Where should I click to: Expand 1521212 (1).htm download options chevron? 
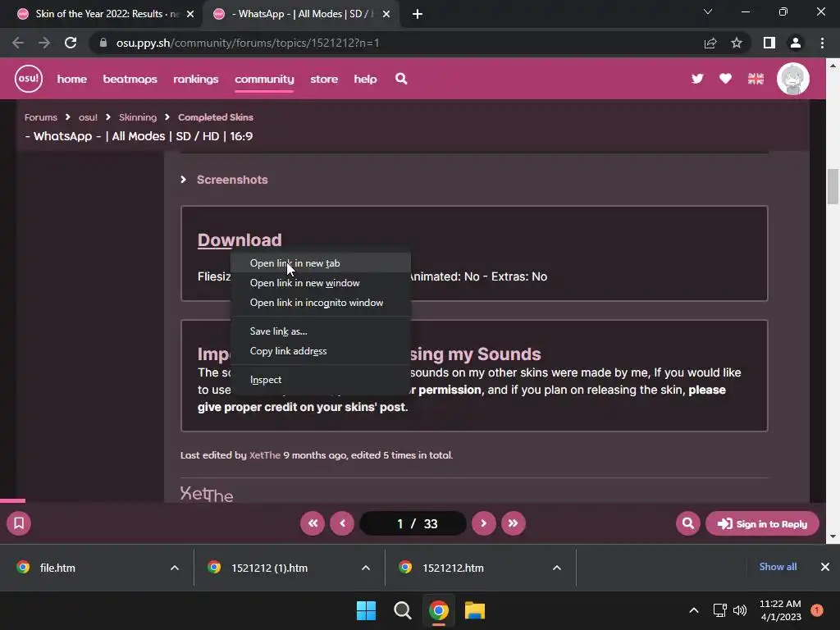tap(366, 568)
